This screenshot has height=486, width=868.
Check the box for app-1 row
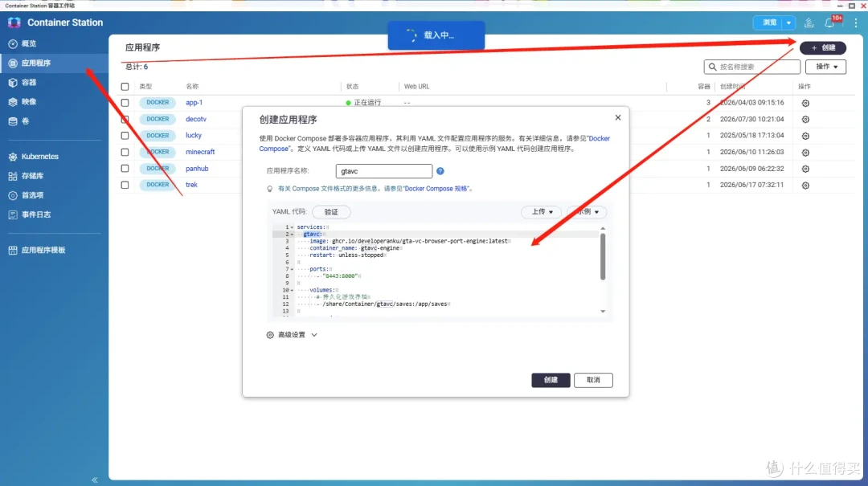pos(125,103)
